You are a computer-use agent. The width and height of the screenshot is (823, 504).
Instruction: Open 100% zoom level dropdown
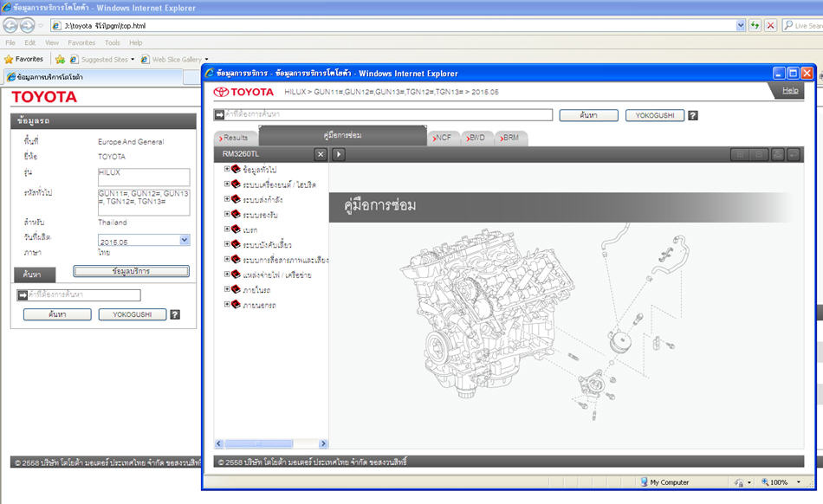799,482
